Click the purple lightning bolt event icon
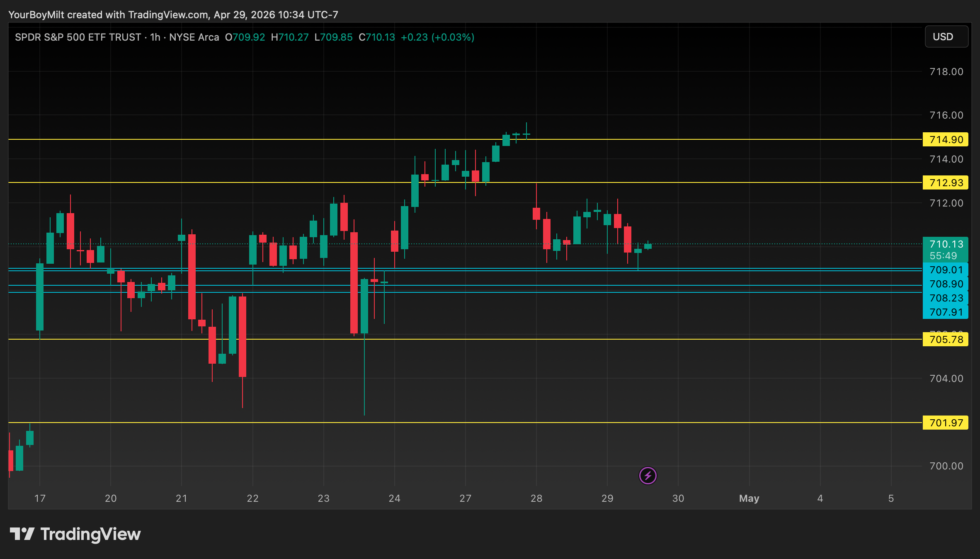This screenshot has height=559, width=980. pyautogui.click(x=648, y=476)
